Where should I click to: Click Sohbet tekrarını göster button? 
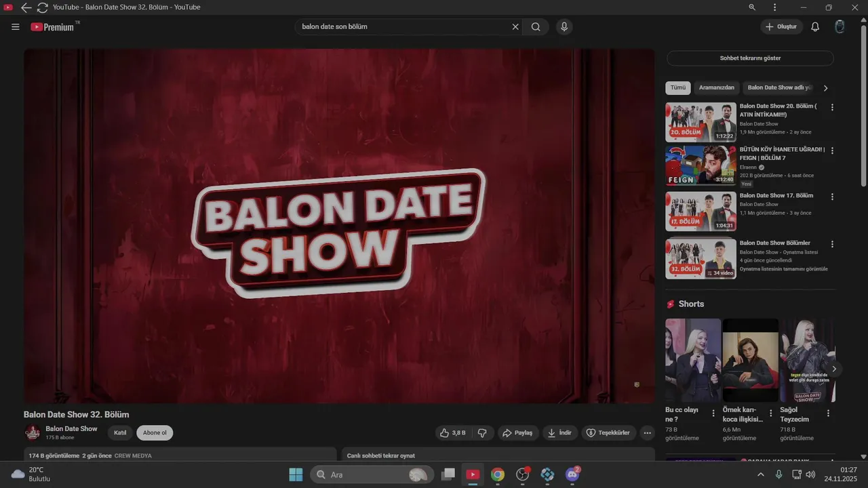[x=750, y=58]
